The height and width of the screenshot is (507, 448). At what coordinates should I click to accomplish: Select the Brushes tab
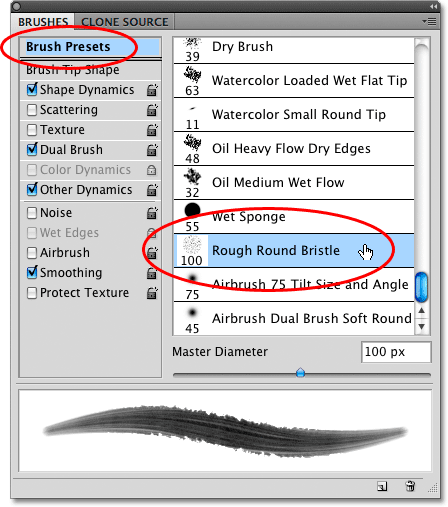(43, 22)
